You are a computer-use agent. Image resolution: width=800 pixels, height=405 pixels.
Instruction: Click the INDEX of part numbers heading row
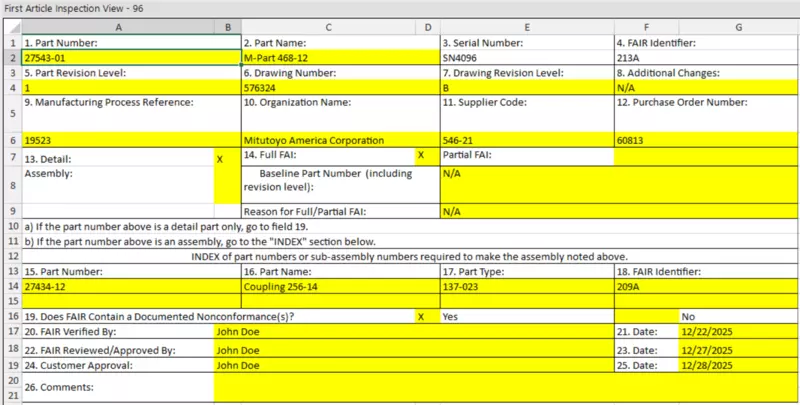coord(410,256)
